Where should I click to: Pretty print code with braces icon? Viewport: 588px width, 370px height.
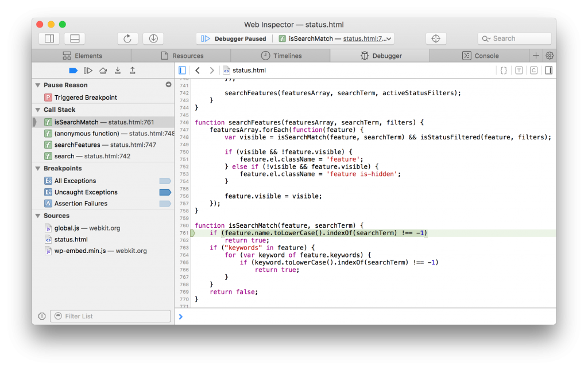[504, 71]
